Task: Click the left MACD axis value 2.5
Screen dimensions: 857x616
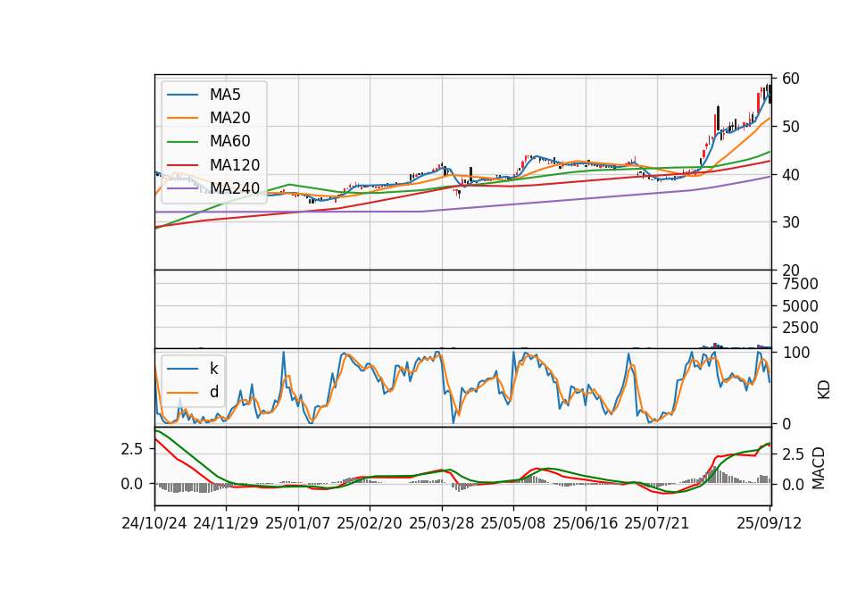Action: point(132,449)
